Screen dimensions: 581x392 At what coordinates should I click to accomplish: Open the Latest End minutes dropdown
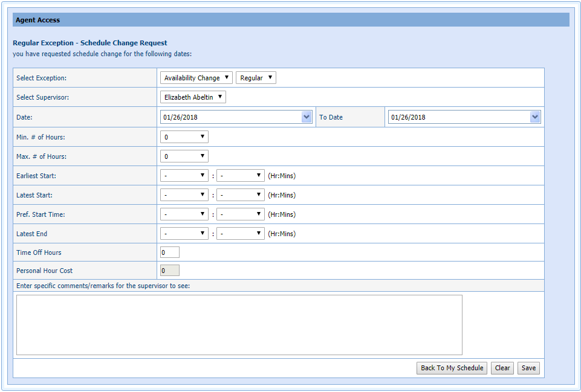241,234
